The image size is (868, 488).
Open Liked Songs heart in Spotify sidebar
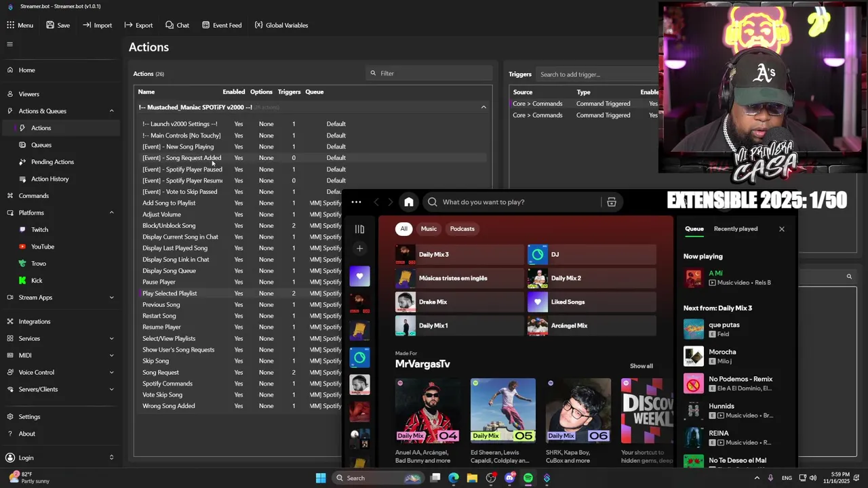(x=359, y=276)
